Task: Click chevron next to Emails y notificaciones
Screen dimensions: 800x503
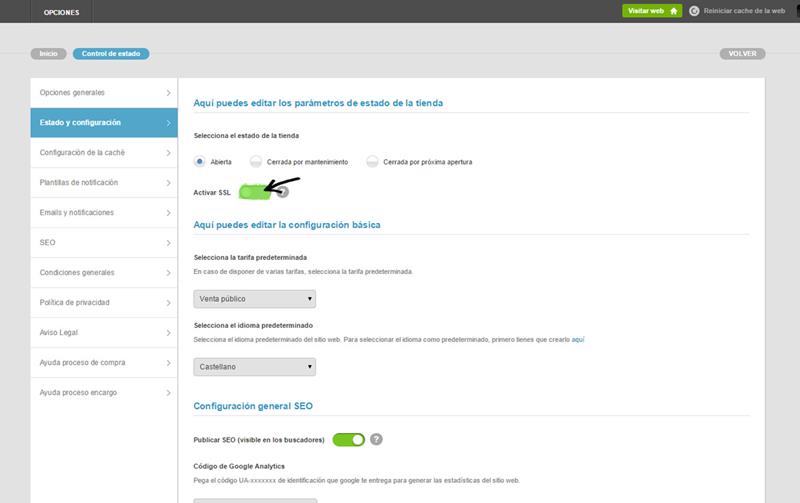Action: (x=167, y=213)
